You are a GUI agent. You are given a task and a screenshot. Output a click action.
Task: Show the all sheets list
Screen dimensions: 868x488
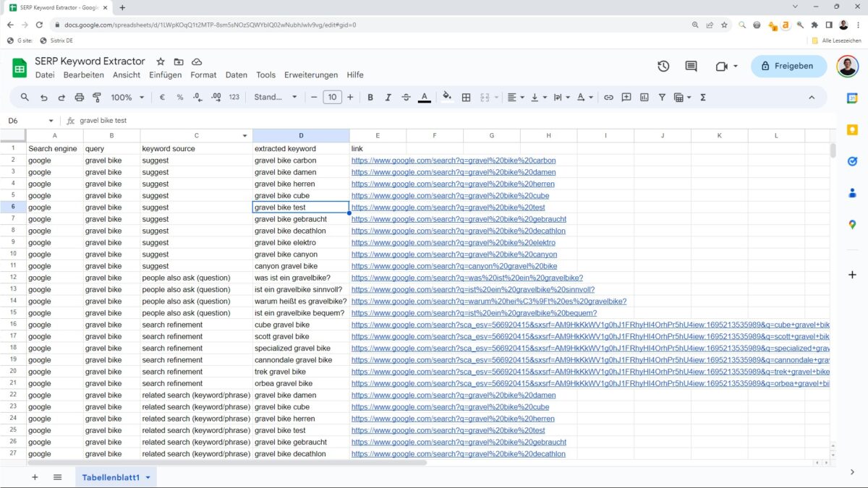point(58,477)
